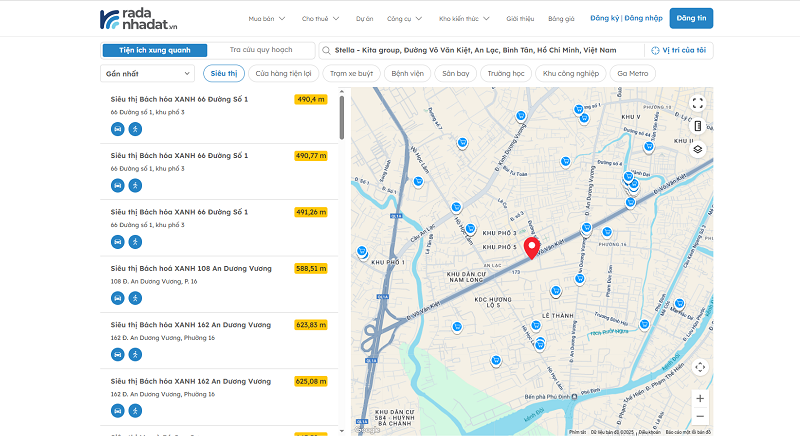Click the search magnifier icon

pos(327,50)
